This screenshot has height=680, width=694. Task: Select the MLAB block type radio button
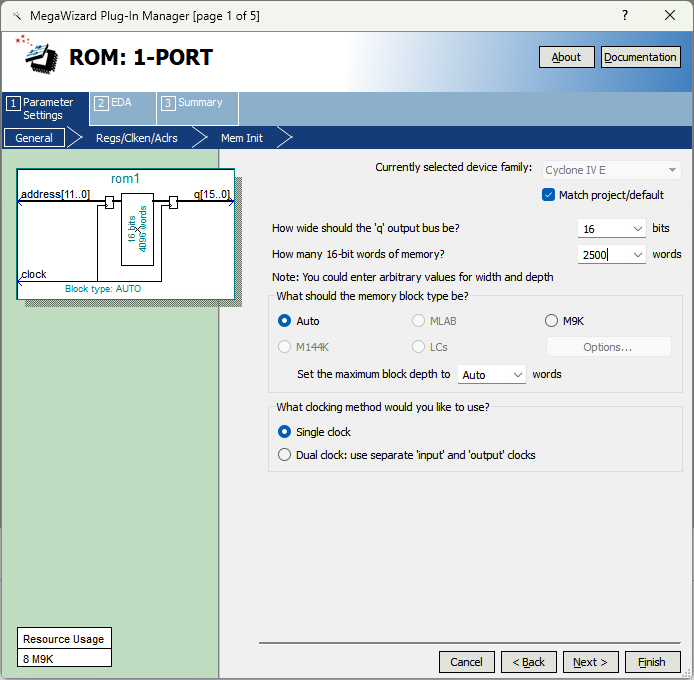coord(418,321)
